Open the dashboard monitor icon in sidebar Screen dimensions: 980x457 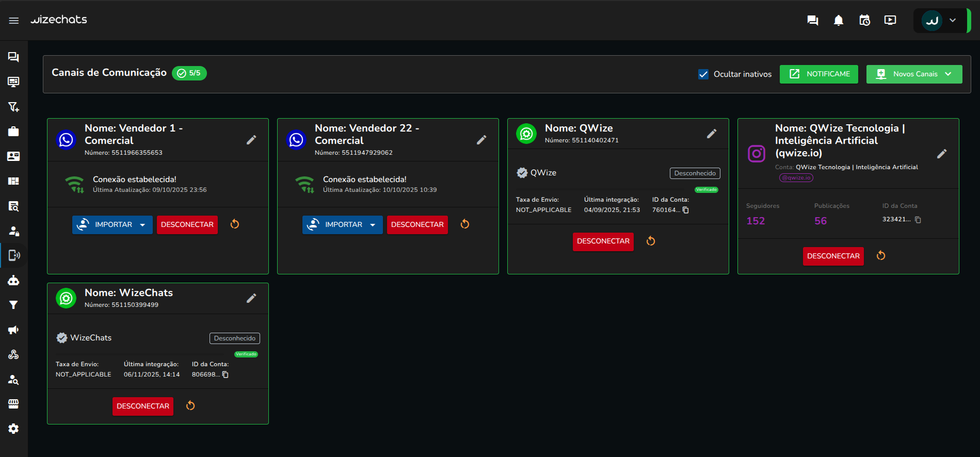coord(14,81)
